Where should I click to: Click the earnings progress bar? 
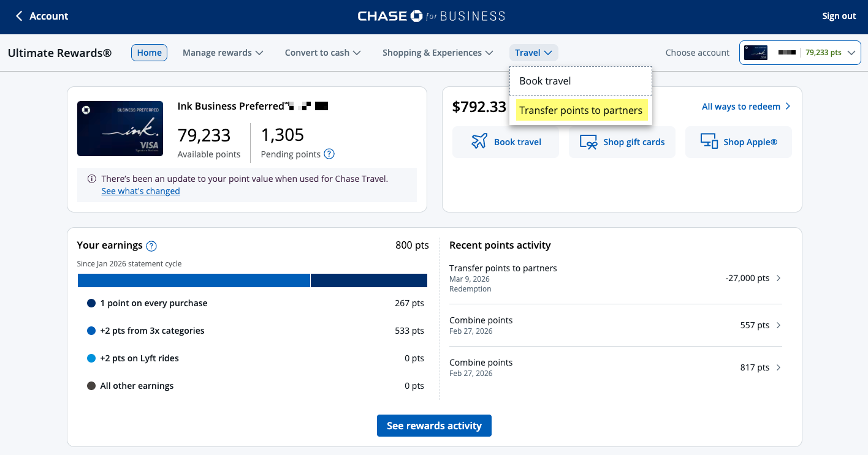tap(252, 280)
